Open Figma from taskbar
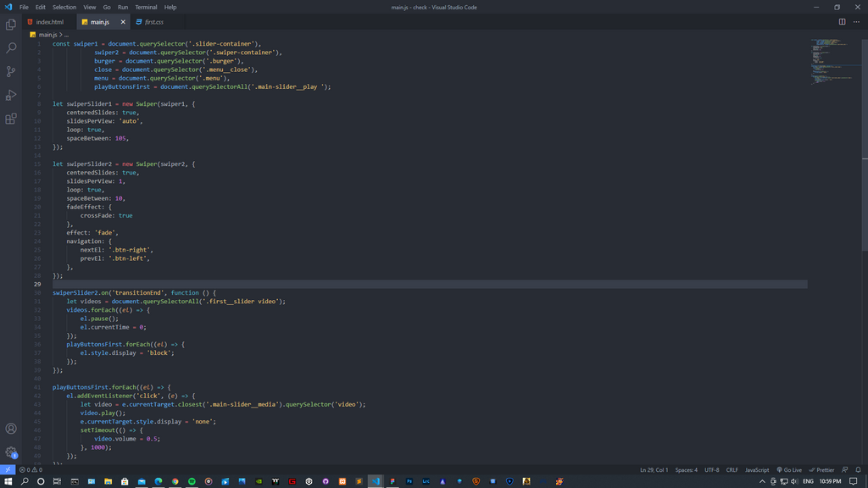Screen dimensions: 868x488 coord(392,481)
